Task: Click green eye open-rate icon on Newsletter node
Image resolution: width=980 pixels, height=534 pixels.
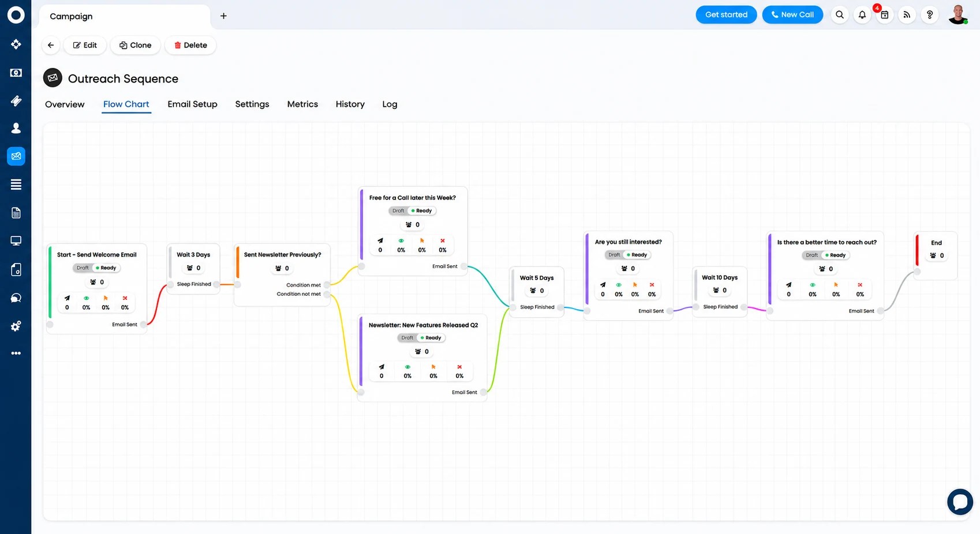Action: click(x=407, y=367)
